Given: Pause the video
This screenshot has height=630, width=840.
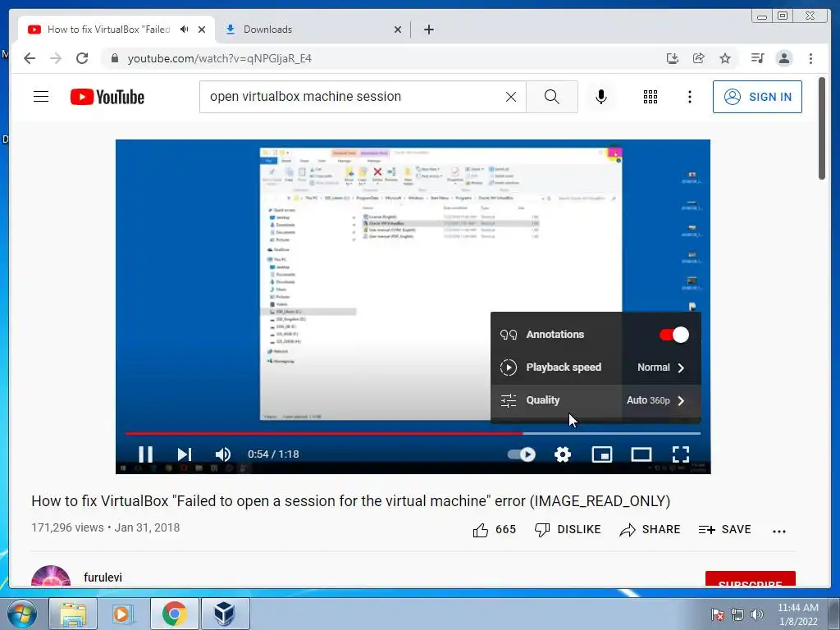Looking at the screenshot, I should coord(145,454).
